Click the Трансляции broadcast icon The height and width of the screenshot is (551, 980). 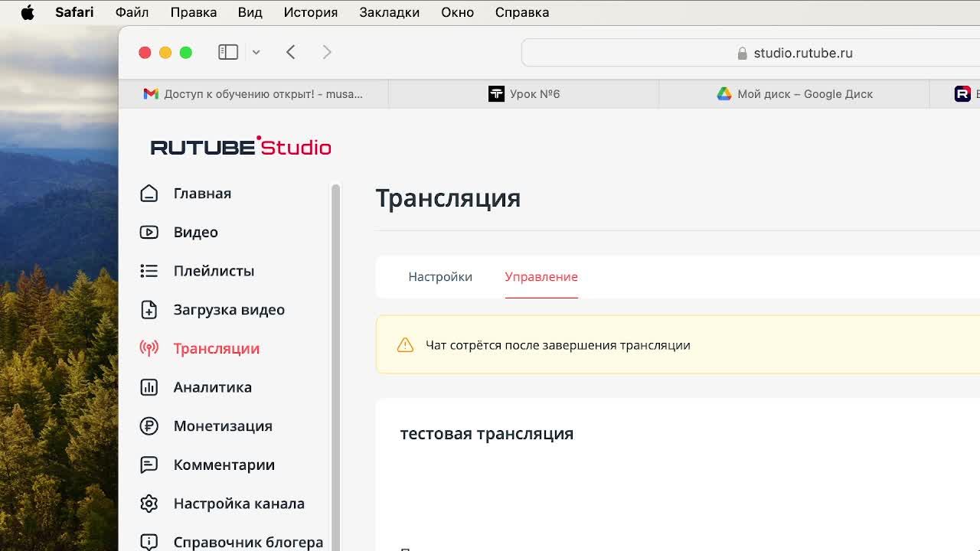point(149,348)
